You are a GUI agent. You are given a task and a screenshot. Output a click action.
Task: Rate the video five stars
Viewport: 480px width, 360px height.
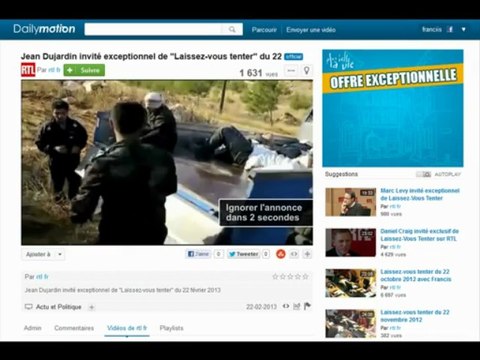pyautogui.click(x=305, y=276)
